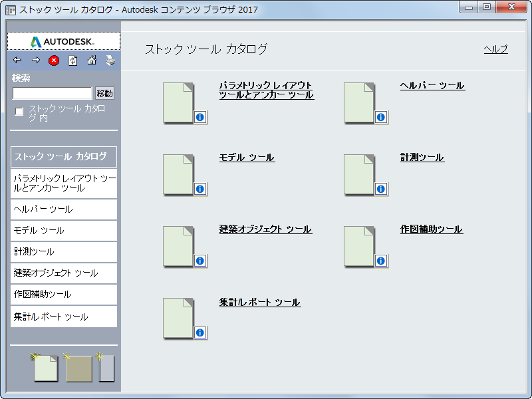Maximize the content browser window
The image size is (532, 399).
pos(487,7)
